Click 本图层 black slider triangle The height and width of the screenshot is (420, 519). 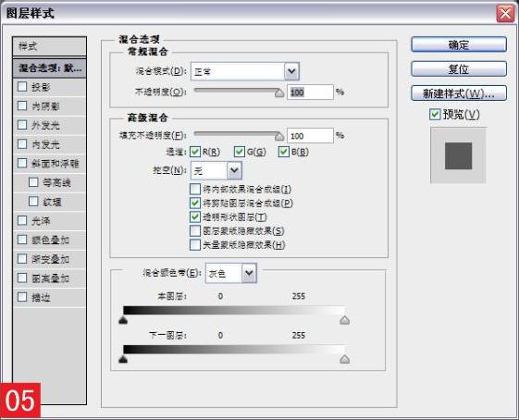[x=123, y=320]
